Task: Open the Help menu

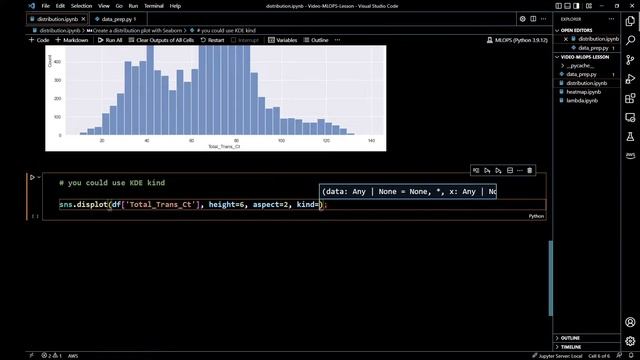Action: pos(175,6)
